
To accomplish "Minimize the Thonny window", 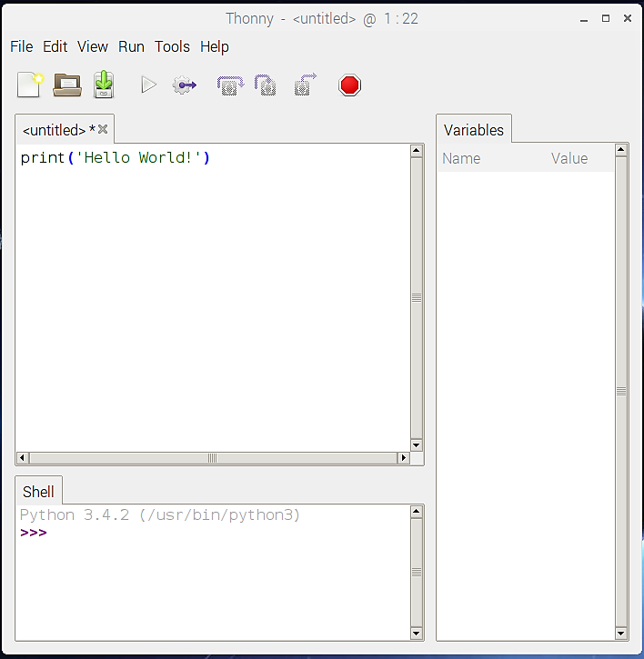I will tap(583, 19).
